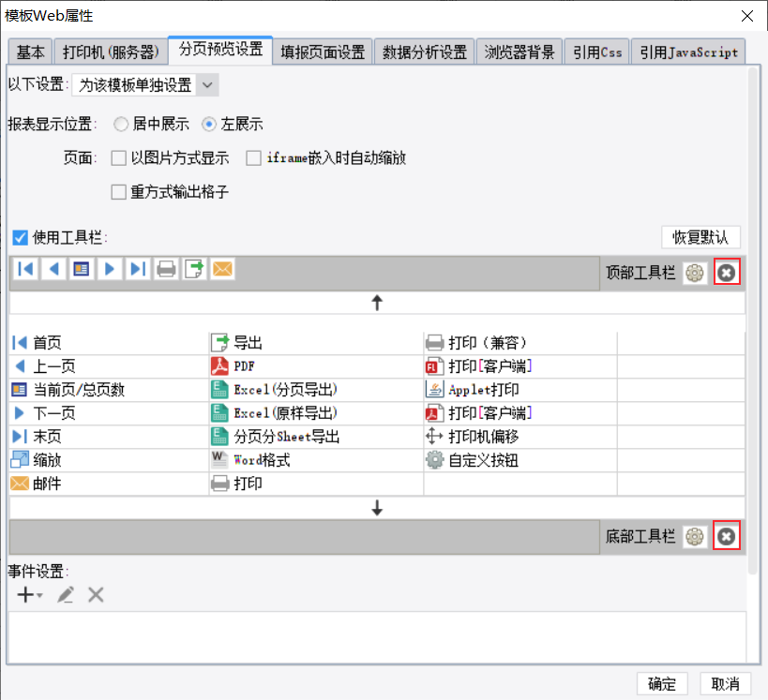
Task: Select the 打印机偏移 widget
Action: tap(520, 437)
